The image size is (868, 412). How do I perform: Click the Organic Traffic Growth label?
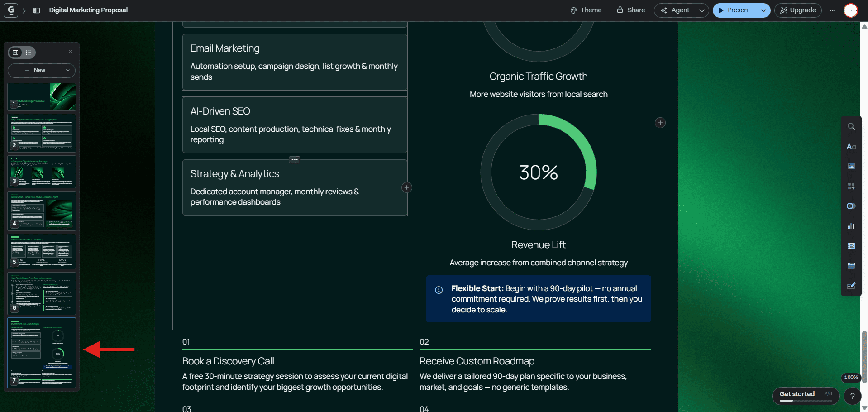click(x=539, y=77)
